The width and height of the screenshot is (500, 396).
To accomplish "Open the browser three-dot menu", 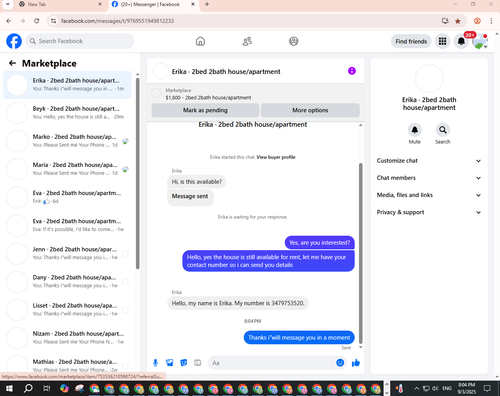I will [491, 21].
